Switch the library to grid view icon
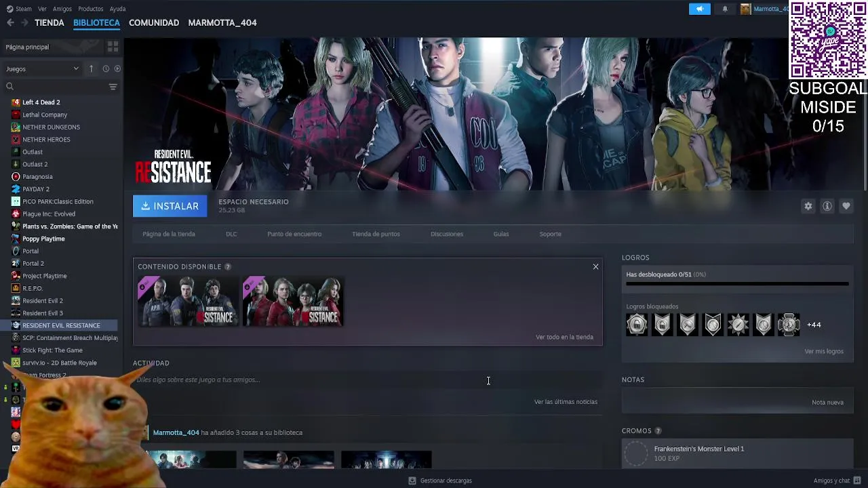 pyautogui.click(x=113, y=47)
